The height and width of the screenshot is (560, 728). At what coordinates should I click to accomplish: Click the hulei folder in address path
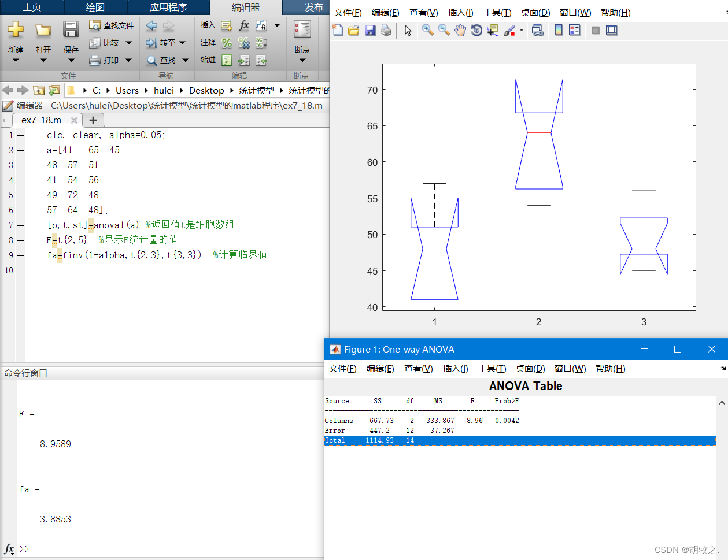tap(164, 91)
